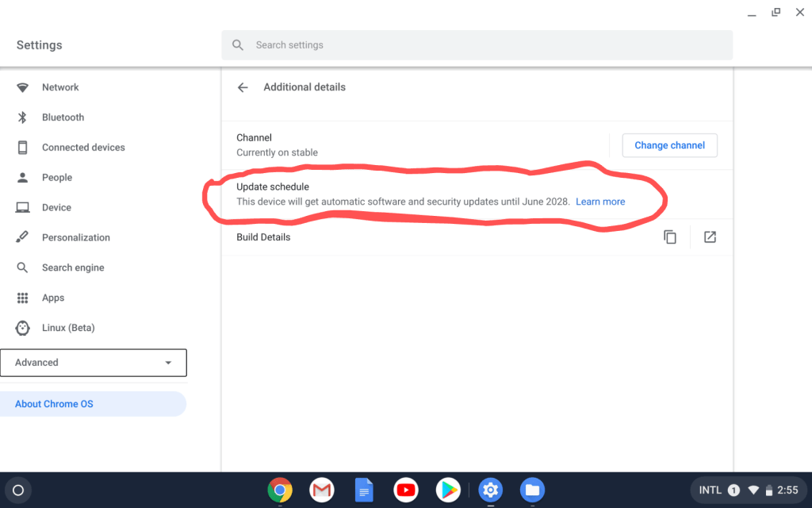Open Gmail from the shelf

pos(321,490)
